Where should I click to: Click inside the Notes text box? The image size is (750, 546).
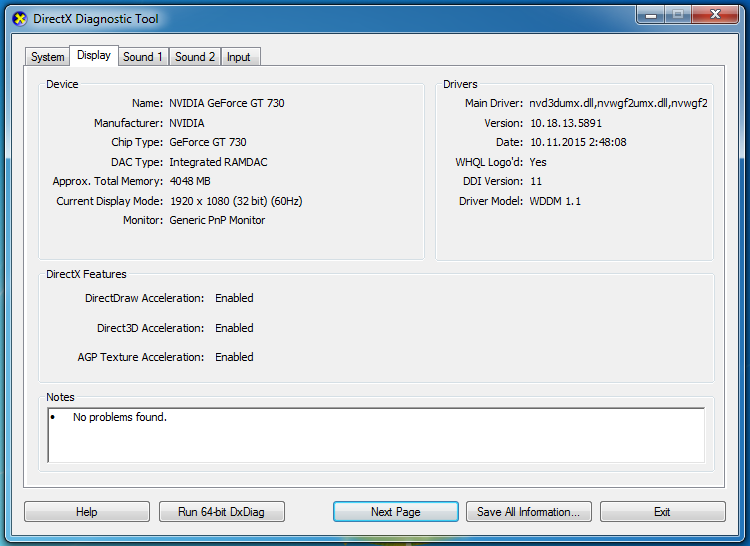pos(376,435)
